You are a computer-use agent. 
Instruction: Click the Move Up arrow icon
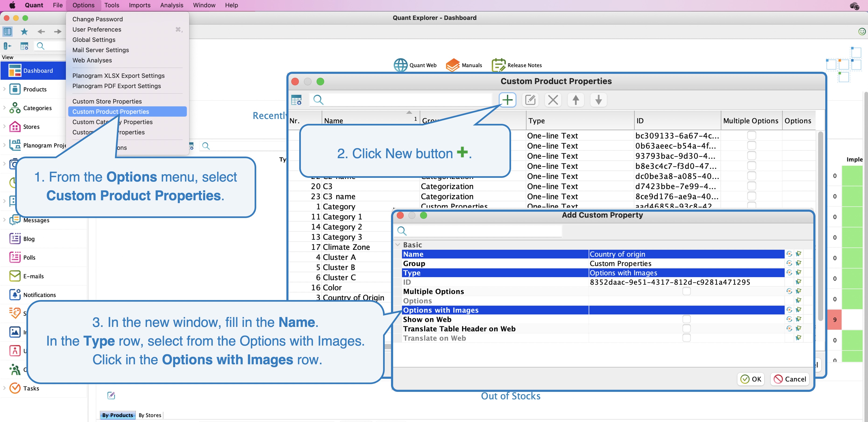(576, 100)
